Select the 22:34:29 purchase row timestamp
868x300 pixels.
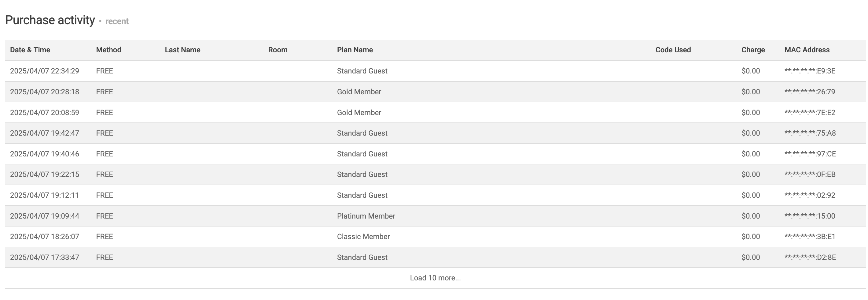pos(45,71)
